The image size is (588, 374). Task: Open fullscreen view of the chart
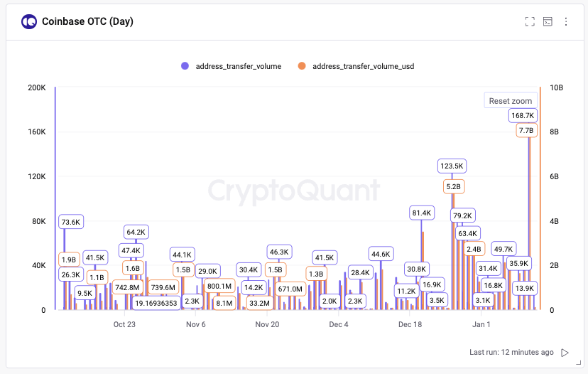coord(529,21)
